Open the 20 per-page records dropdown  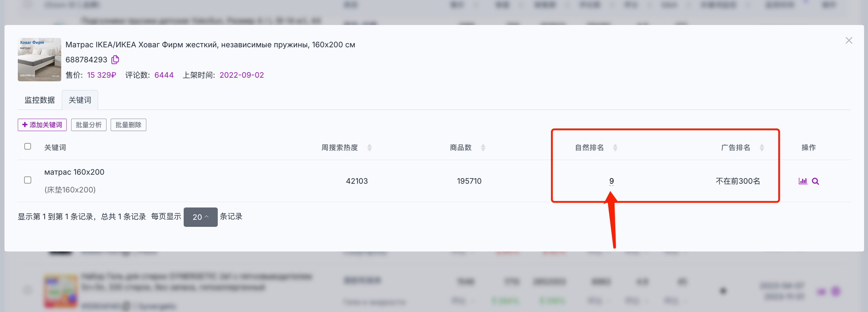pyautogui.click(x=201, y=217)
